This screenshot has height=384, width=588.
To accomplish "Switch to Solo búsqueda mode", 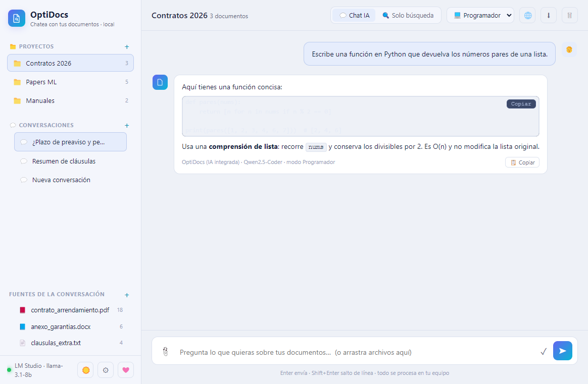I will [408, 15].
